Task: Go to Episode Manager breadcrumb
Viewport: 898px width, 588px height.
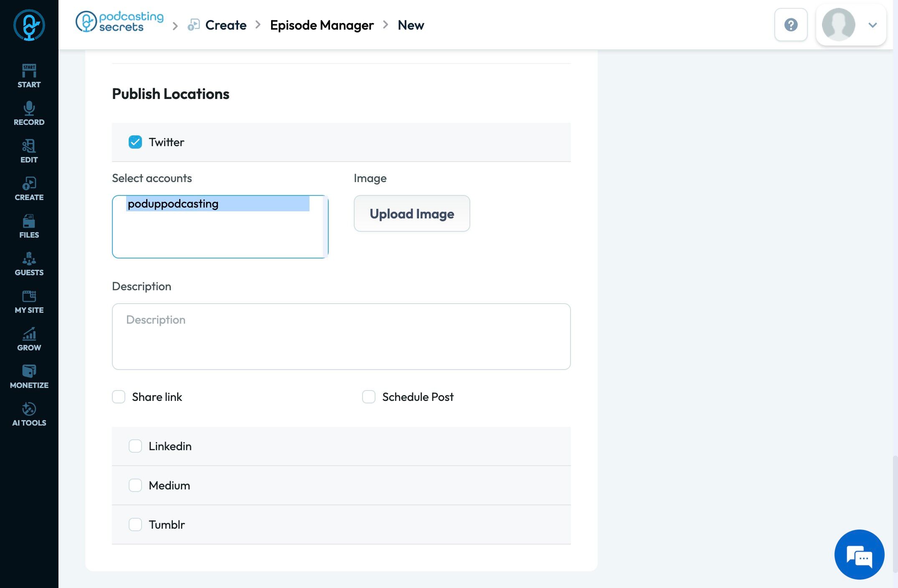Action: tap(322, 25)
